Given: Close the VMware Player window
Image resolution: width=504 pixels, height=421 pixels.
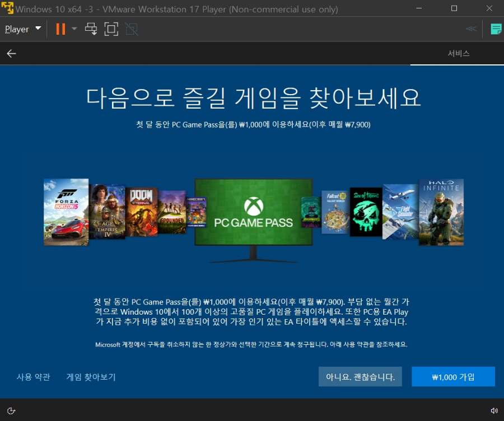Looking at the screenshot, I should point(489,8).
